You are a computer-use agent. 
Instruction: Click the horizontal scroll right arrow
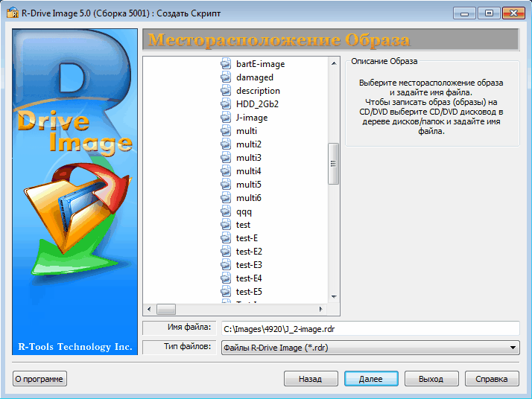pos(320,309)
